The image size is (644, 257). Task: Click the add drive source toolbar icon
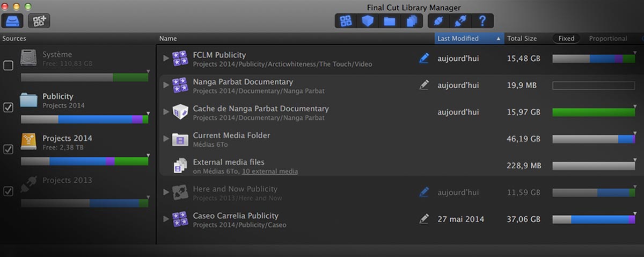[12, 21]
